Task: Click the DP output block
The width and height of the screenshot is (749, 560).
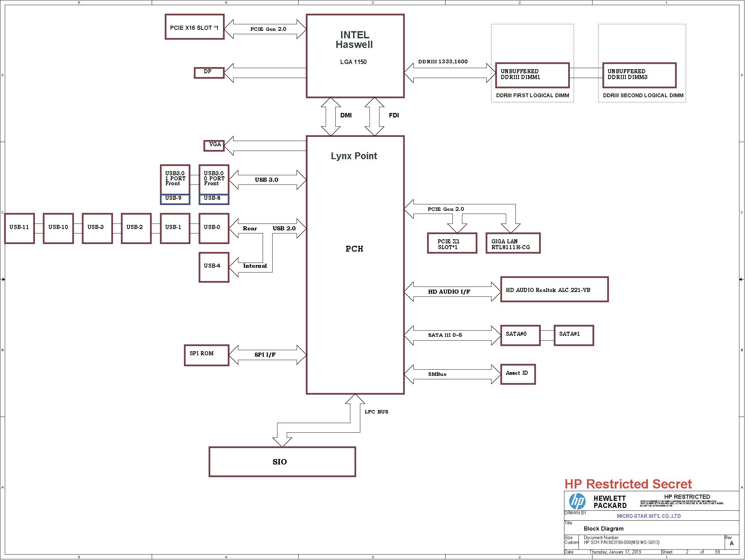Action: point(209,73)
